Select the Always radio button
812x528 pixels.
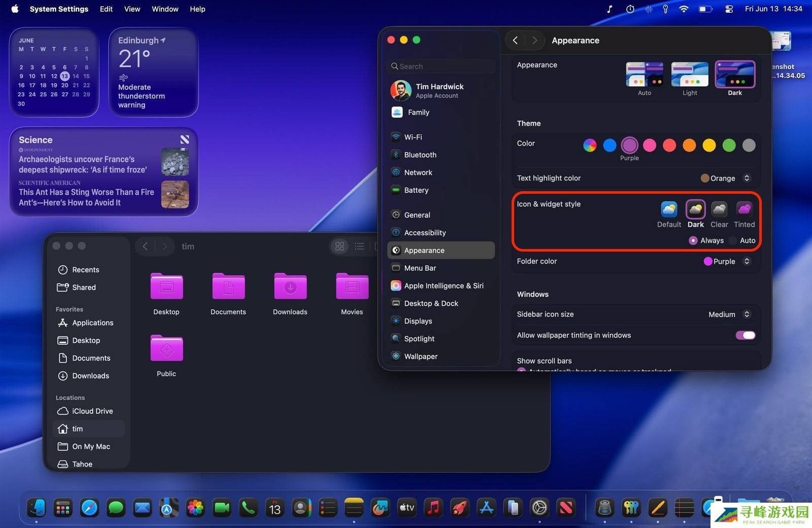[693, 240]
